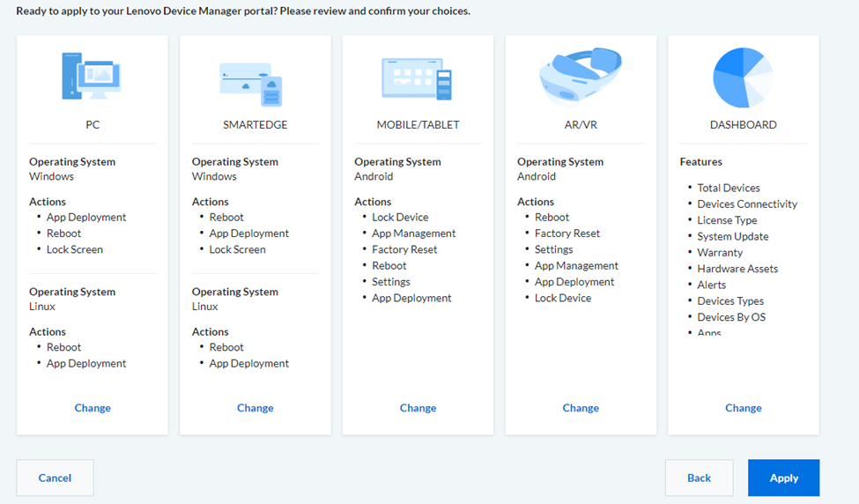Click Lock Device in AR/VR actions
The width and height of the screenshot is (859, 504).
[563, 298]
